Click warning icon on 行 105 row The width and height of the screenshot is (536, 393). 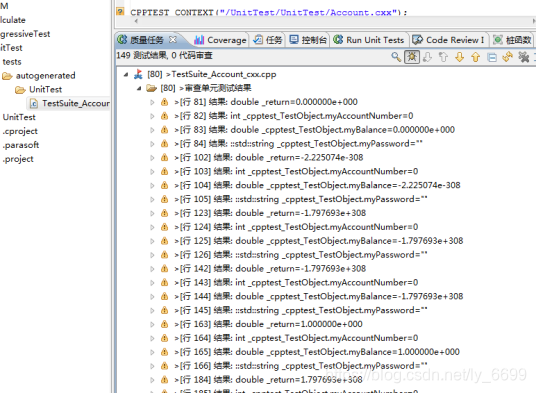[x=164, y=199]
